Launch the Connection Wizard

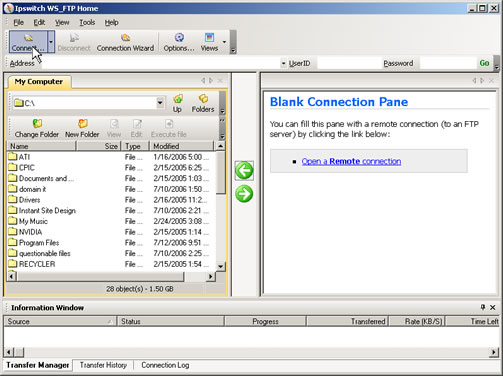pos(125,42)
